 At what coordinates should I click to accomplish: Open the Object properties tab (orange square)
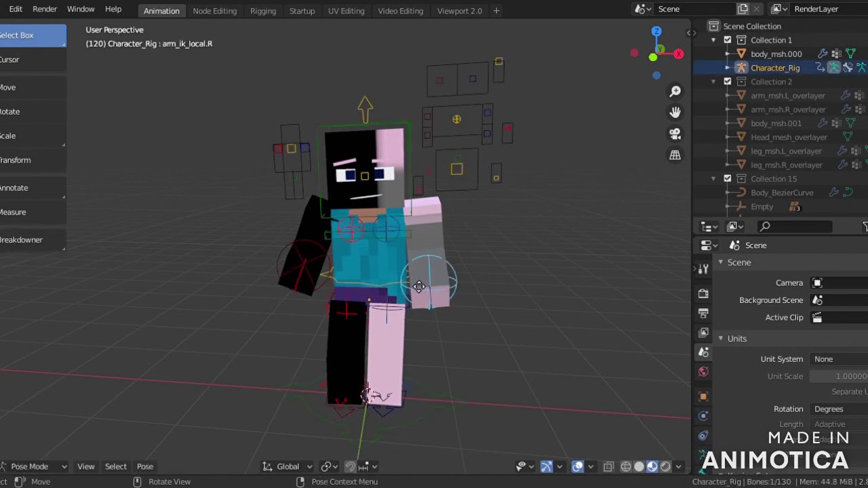point(703,396)
